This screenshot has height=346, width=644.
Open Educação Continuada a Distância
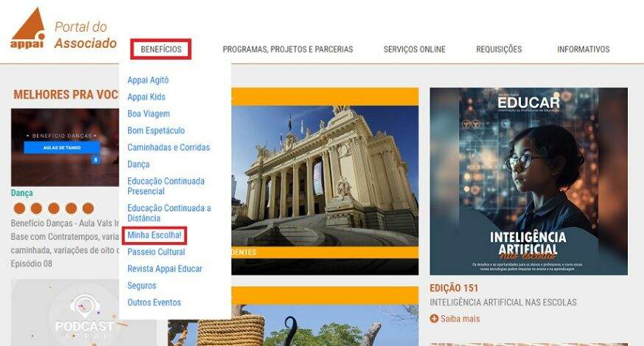[169, 213]
